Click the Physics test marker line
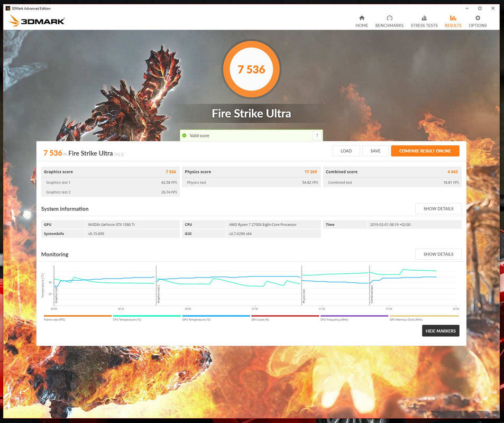 (301, 286)
